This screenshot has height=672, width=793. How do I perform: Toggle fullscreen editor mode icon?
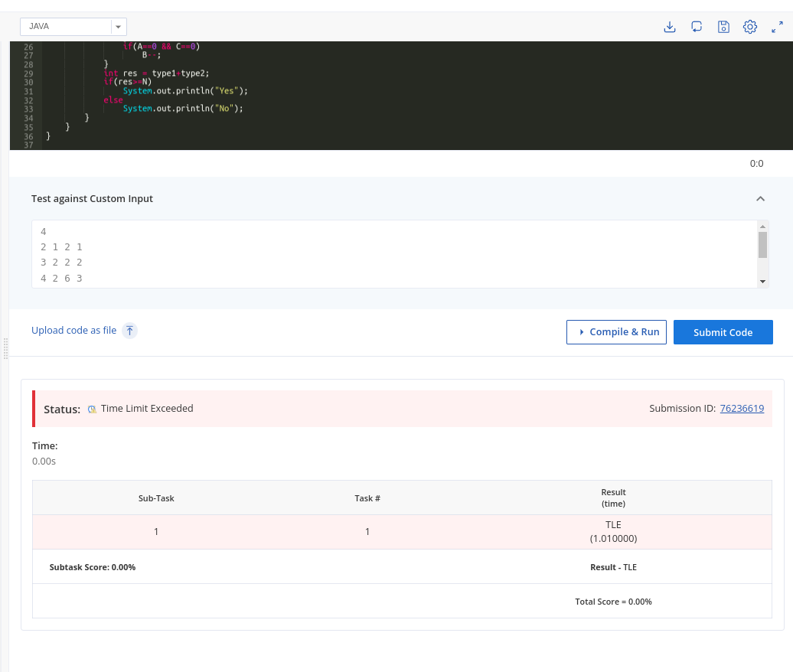[x=778, y=27]
